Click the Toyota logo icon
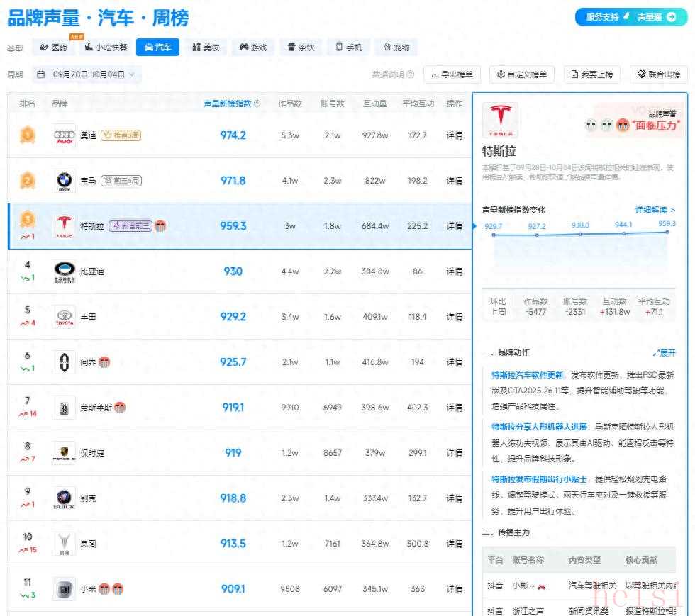Viewport: 695px width, 616px height. (x=64, y=317)
